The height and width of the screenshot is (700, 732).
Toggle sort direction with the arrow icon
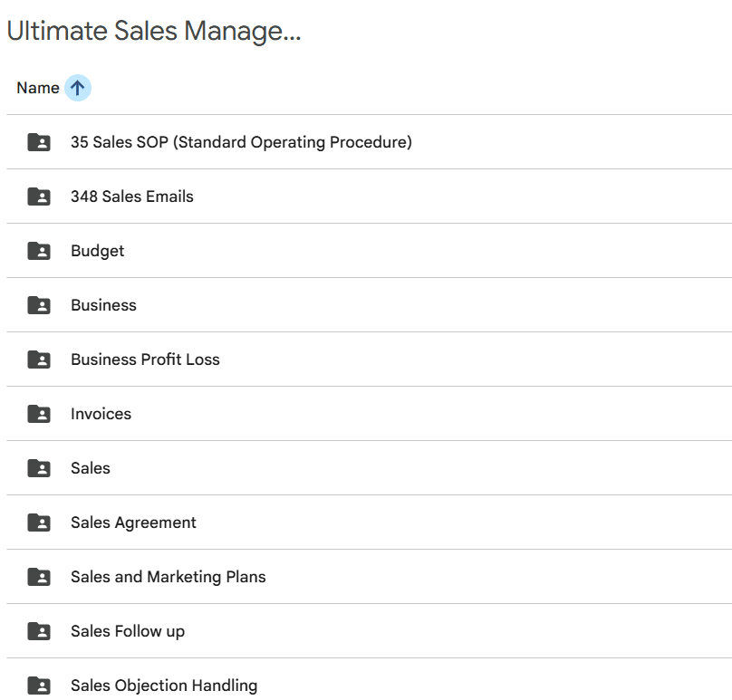(78, 88)
